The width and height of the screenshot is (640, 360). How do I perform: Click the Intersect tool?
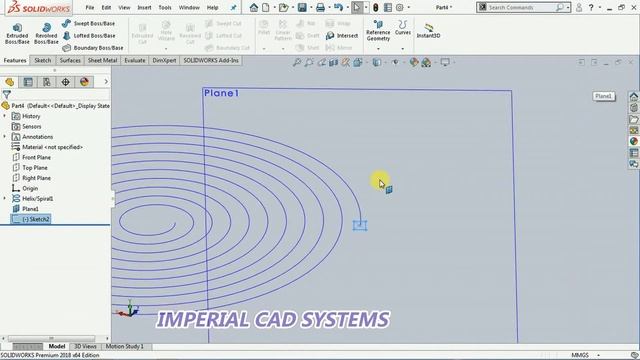coord(342,36)
